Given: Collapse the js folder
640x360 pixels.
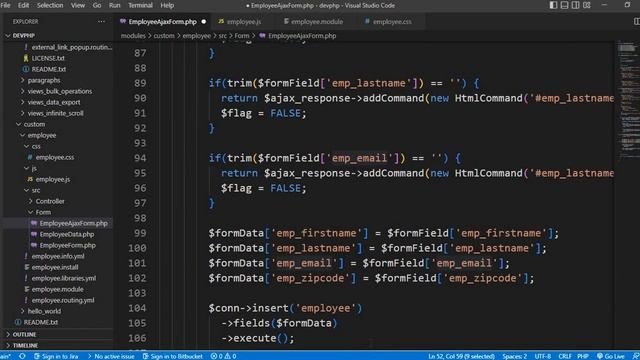Looking at the screenshot, I should 34,169.
